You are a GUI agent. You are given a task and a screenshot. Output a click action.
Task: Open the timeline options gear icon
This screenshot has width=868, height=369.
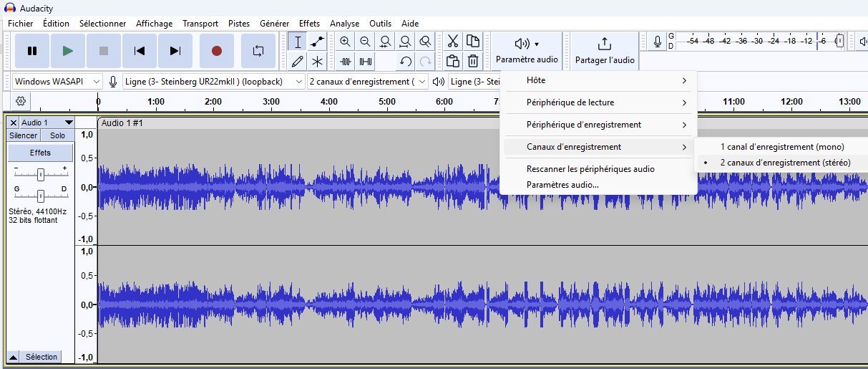click(x=21, y=101)
